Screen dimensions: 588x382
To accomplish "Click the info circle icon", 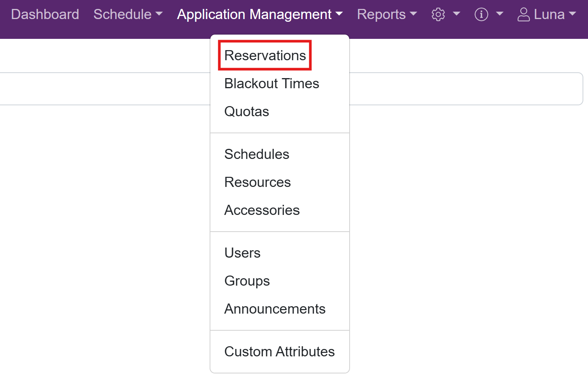I will 481,15.
